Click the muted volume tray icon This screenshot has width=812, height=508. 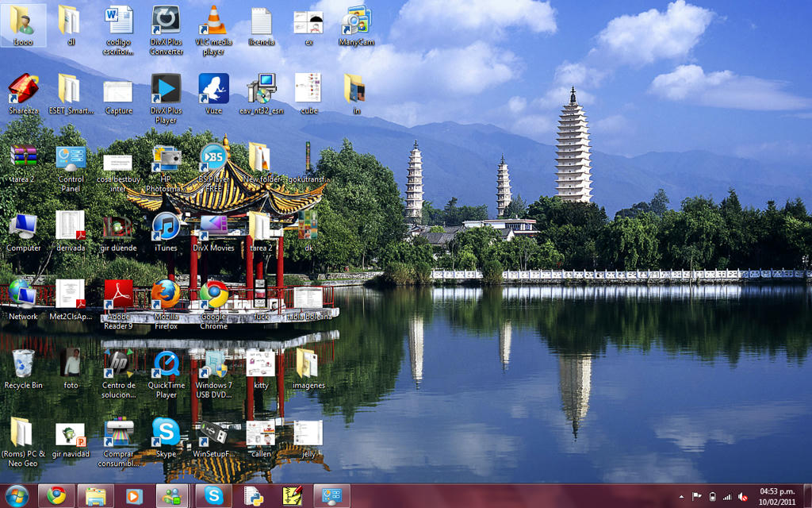click(x=743, y=497)
